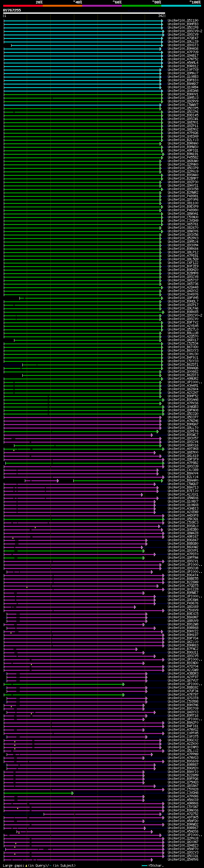Open hit UniRef100_Q5I190
The height and width of the screenshot is (868, 204).
tap(183, 20)
